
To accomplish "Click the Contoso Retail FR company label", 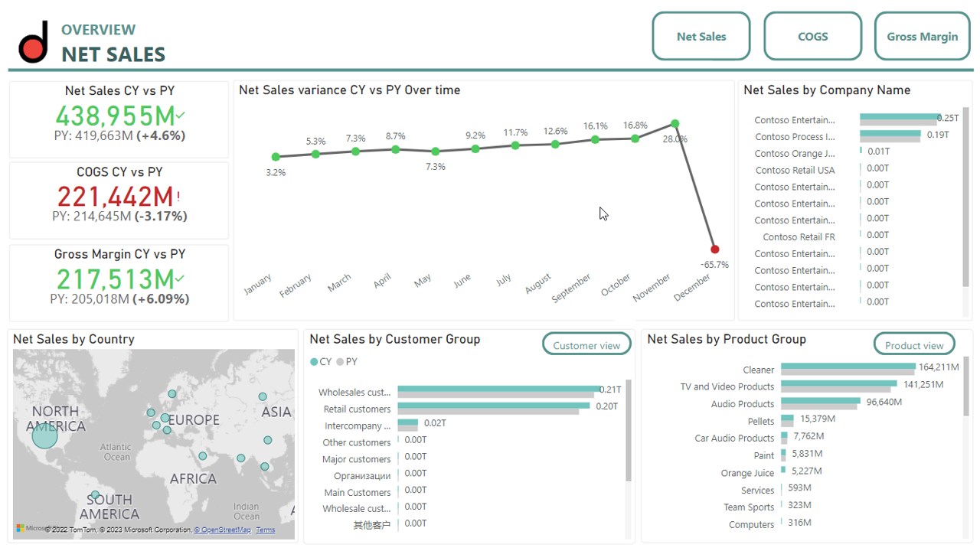I will (x=799, y=237).
